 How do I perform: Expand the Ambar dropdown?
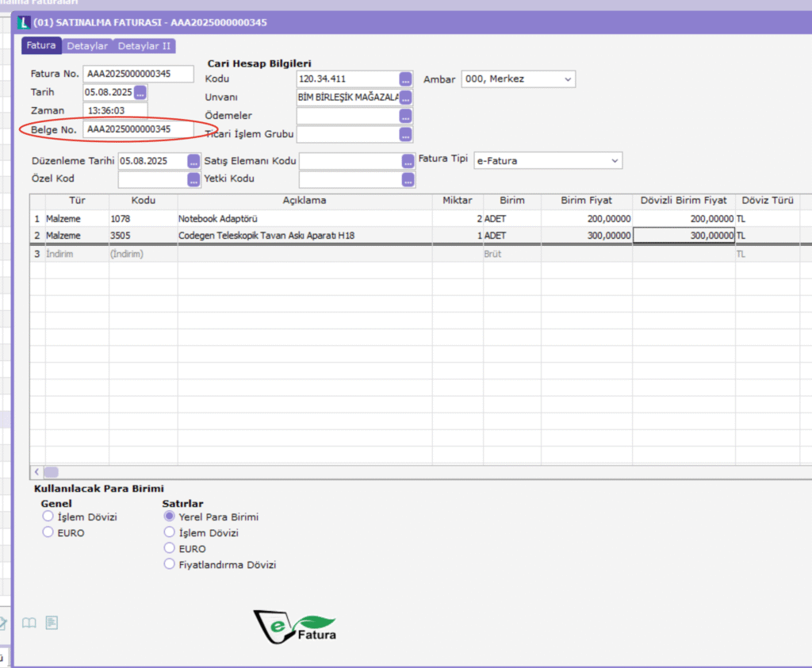point(567,79)
